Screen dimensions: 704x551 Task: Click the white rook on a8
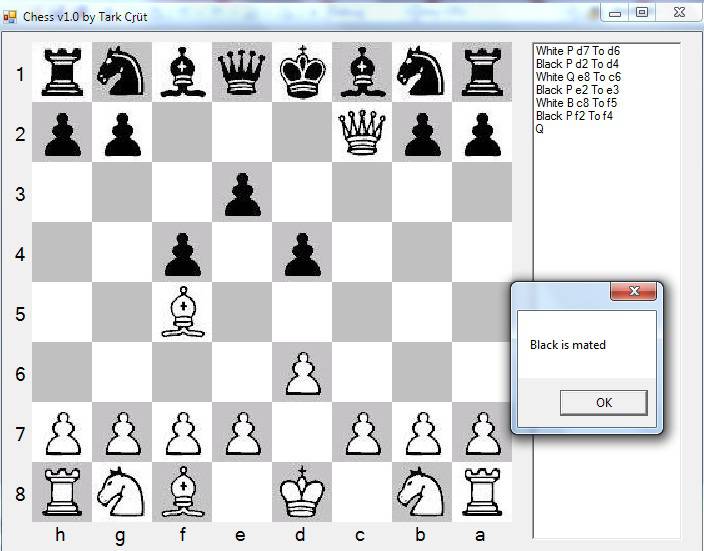[x=481, y=492]
